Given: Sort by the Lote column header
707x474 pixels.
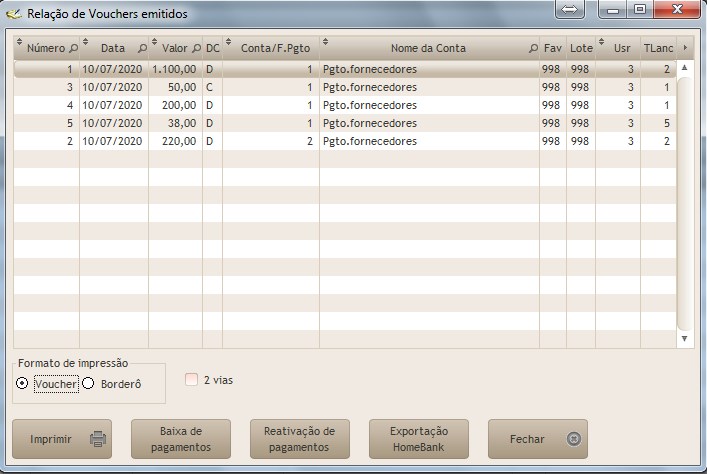Looking at the screenshot, I should pyautogui.click(x=581, y=48).
